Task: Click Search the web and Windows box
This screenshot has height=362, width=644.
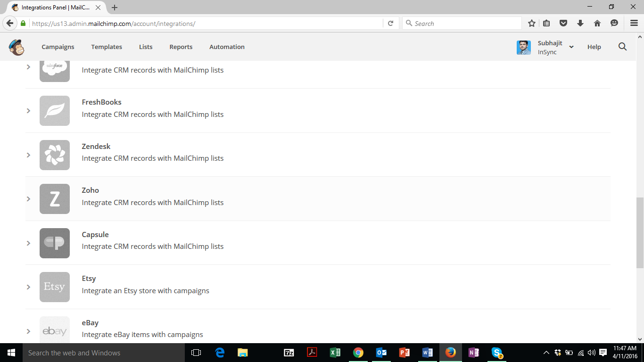Action: click(104, 353)
